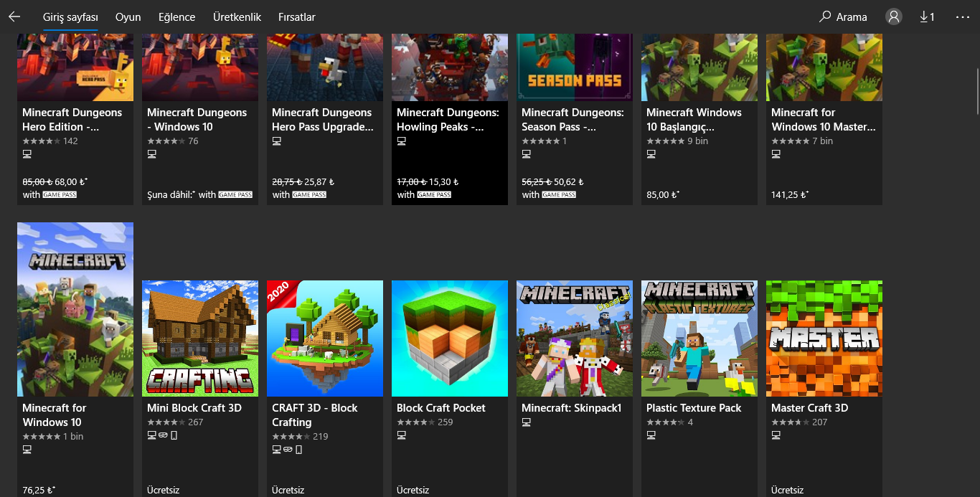This screenshot has height=497, width=980.
Task: Open Minecraft Dungeons: Howling Peaks card title
Action: pyautogui.click(x=448, y=119)
